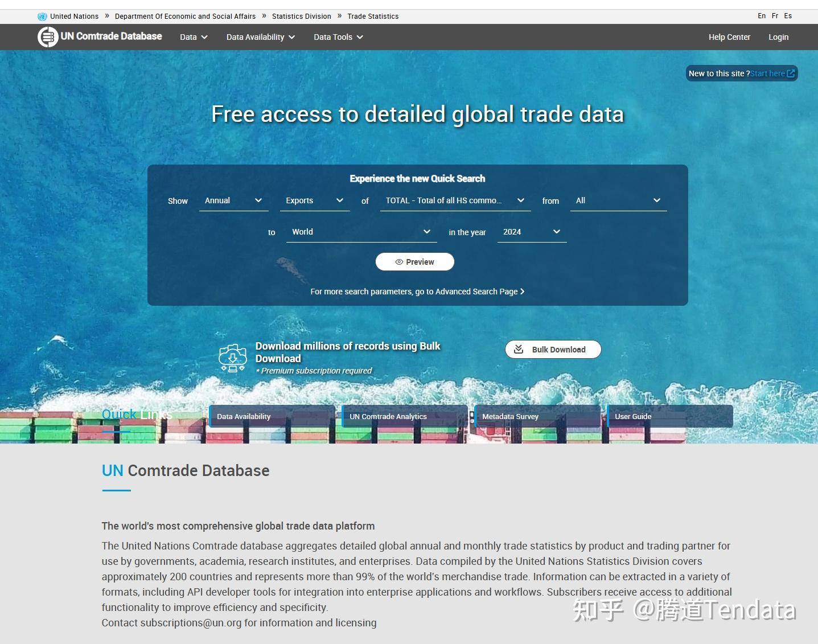
Task: Click the Bulk Download button
Action: tap(553, 350)
